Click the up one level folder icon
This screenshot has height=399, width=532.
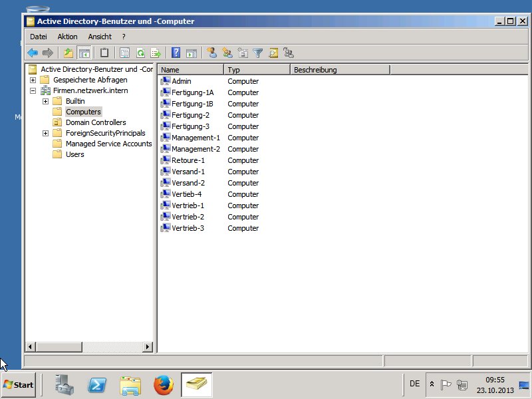(68, 53)
